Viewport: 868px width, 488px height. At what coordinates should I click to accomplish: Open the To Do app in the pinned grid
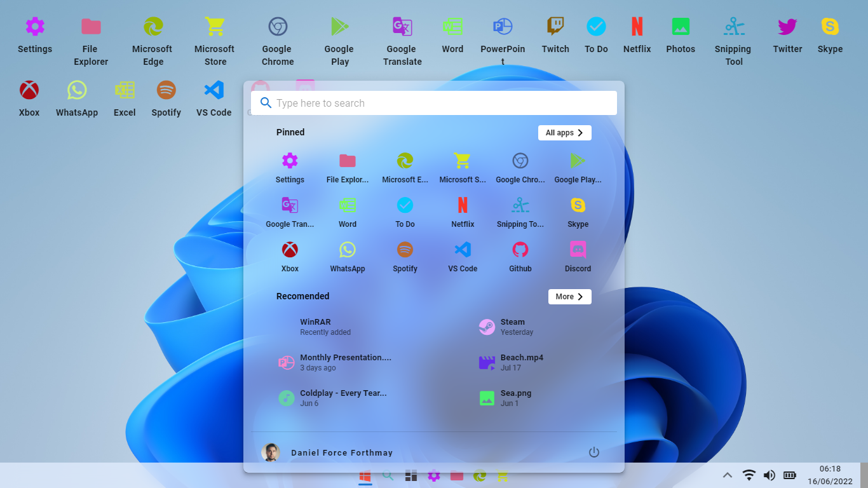click(405, 212)
